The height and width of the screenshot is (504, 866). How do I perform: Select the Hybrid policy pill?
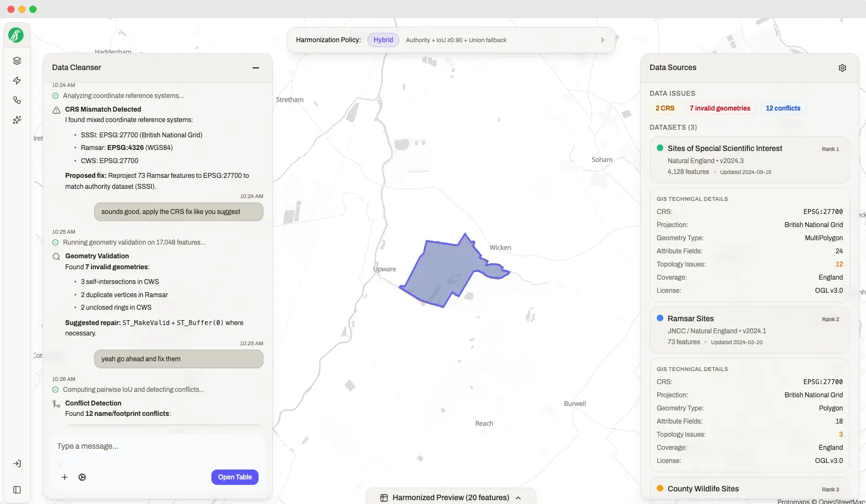pyautogui.click(x=383, y=40)
